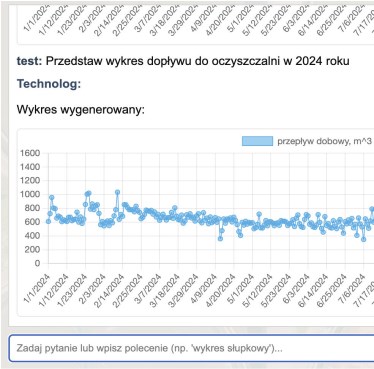Viewport: 374px width, 369px height.
Task: Click the 1600 label on the y-axis
Action: [x=30, y=153]
